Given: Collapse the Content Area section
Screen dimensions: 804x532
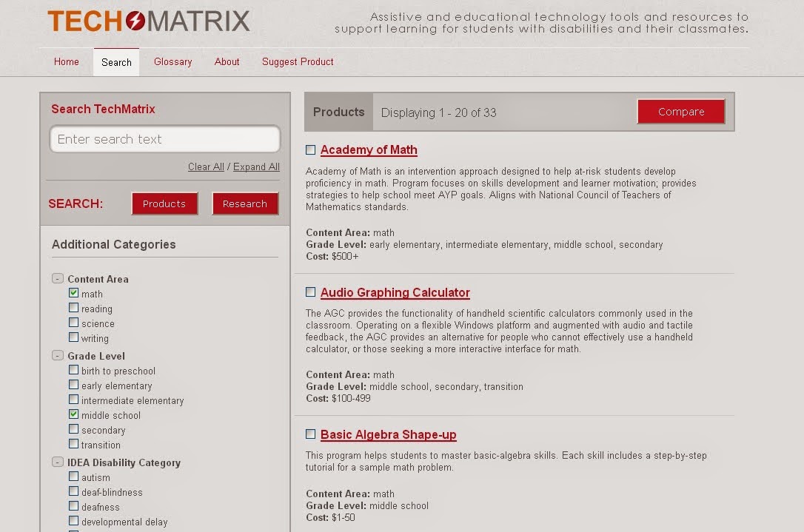Looking at the screenshot, I should 57,278.
